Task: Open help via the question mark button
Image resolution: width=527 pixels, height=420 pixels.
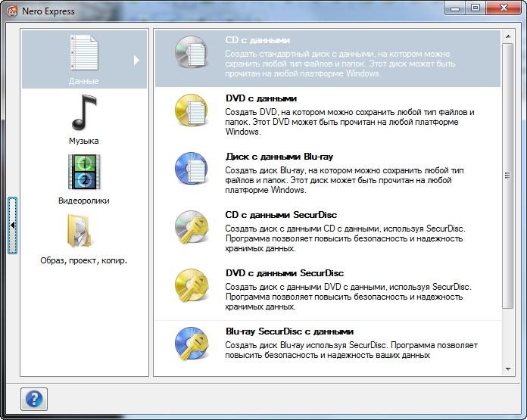Action: (x=34, y=399)
